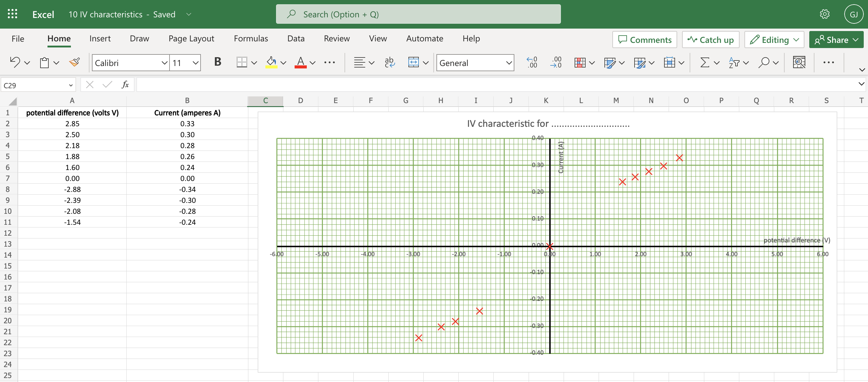Image resolution: width=868 pixels, height=382 pixels.
Task: Click the Catch up button
Action: pos(710,40)
